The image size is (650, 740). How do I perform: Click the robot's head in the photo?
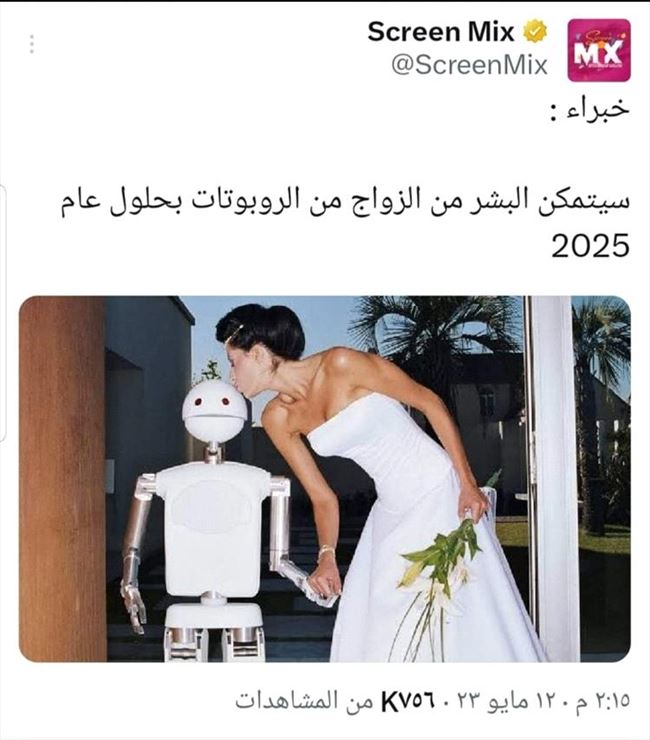(x=215, y=412)
